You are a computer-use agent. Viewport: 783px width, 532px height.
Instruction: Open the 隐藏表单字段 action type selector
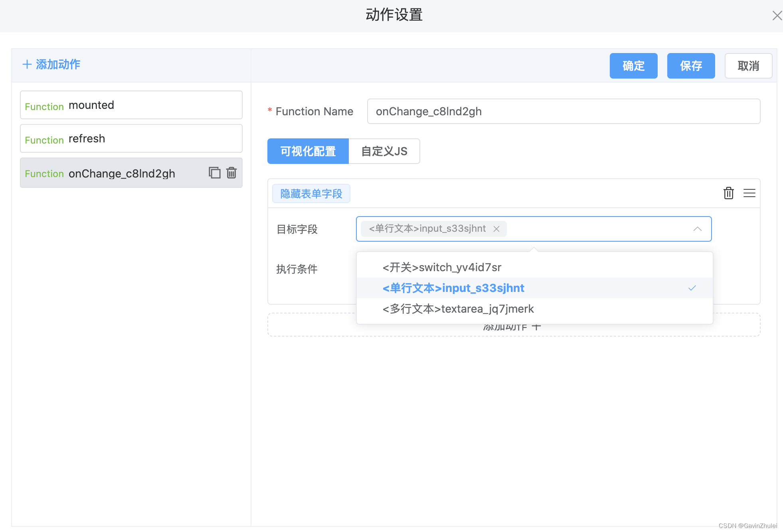pos(311,193)
